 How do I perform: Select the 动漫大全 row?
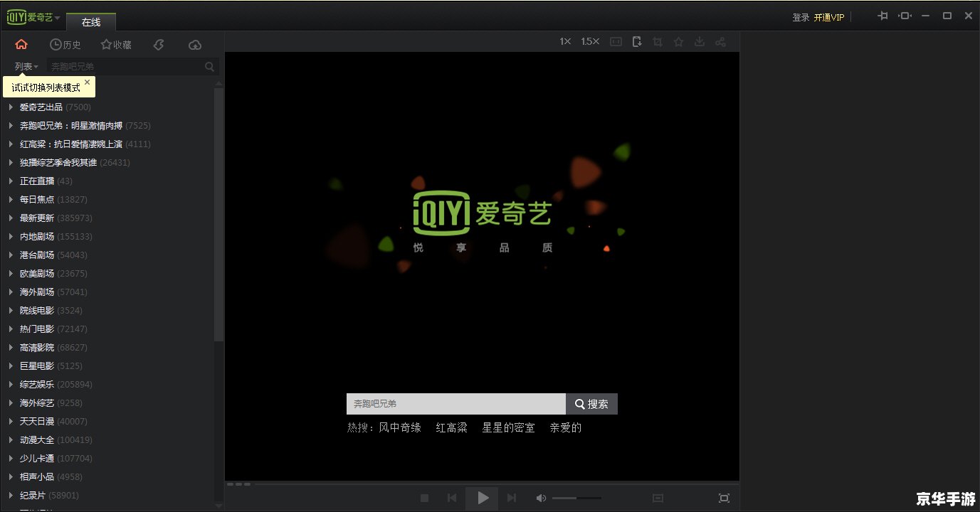[x=107, y=439]
